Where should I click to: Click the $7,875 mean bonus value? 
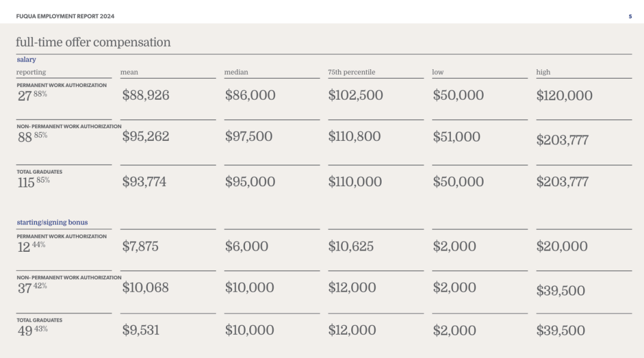point(140,246)
